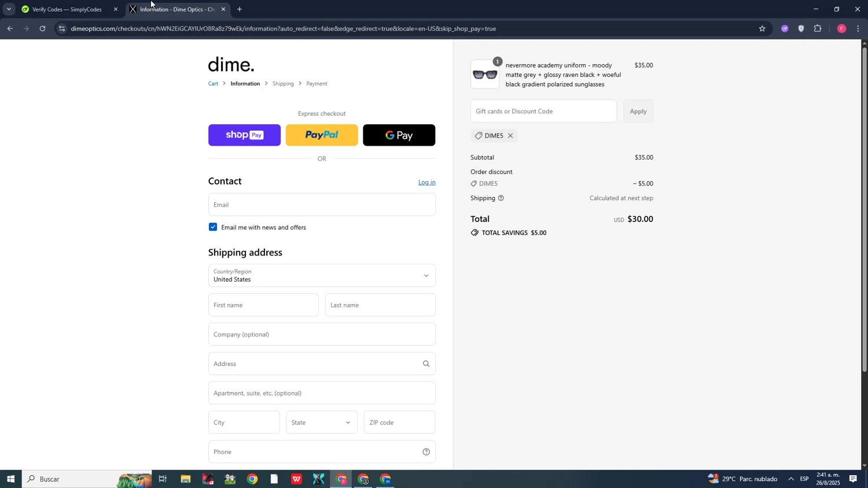The height and width of the screenshot is (488, 868).
Task: Focus the Company (optional) field
Action: click(x=322, y=335)
